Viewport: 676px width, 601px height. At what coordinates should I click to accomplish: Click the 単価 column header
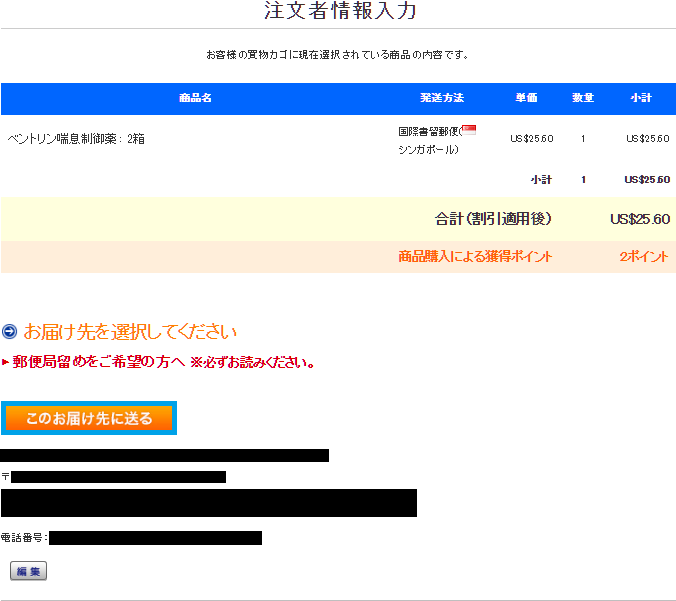click(526, 98)
